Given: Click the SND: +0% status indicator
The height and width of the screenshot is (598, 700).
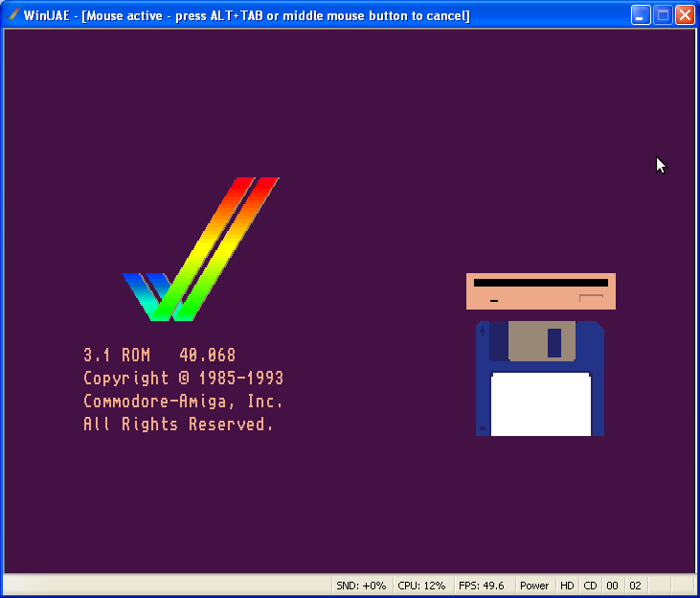Looking at the screenshot, I should [x=362, y=586].
